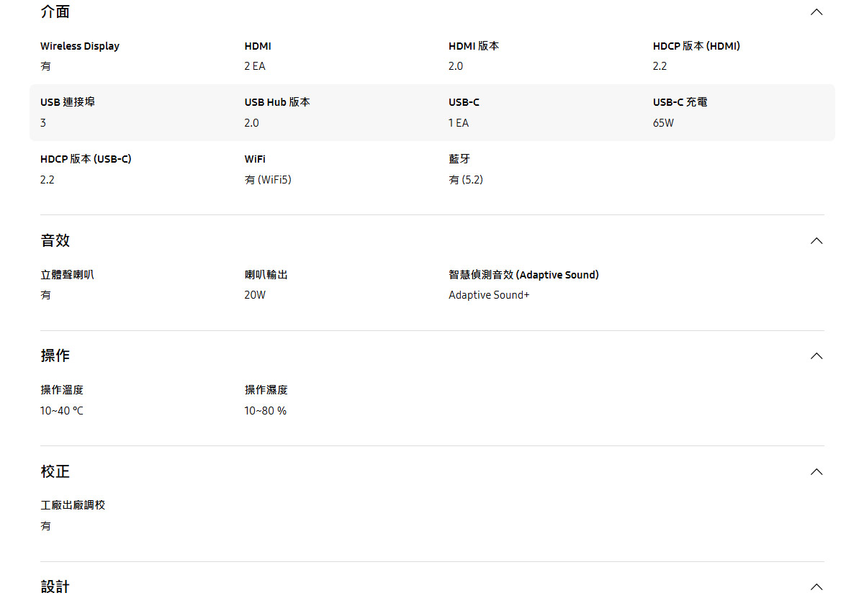Click the 音效 section heading

[55, 241]
